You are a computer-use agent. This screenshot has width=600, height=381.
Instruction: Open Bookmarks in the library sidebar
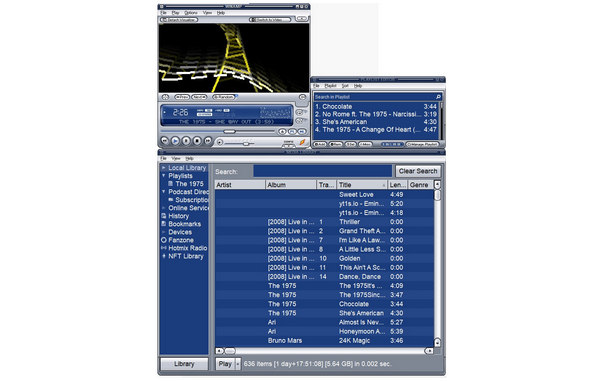[x=184, y=224]
